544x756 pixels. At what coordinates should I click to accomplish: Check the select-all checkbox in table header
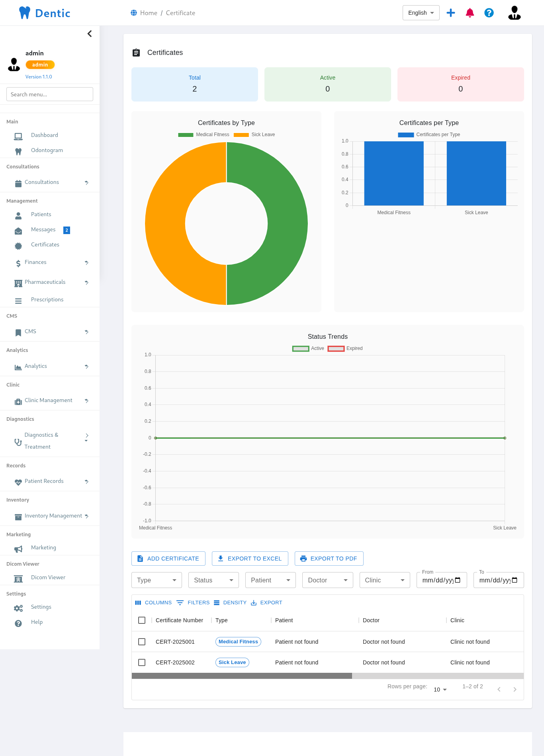click(x=142, y=620)
